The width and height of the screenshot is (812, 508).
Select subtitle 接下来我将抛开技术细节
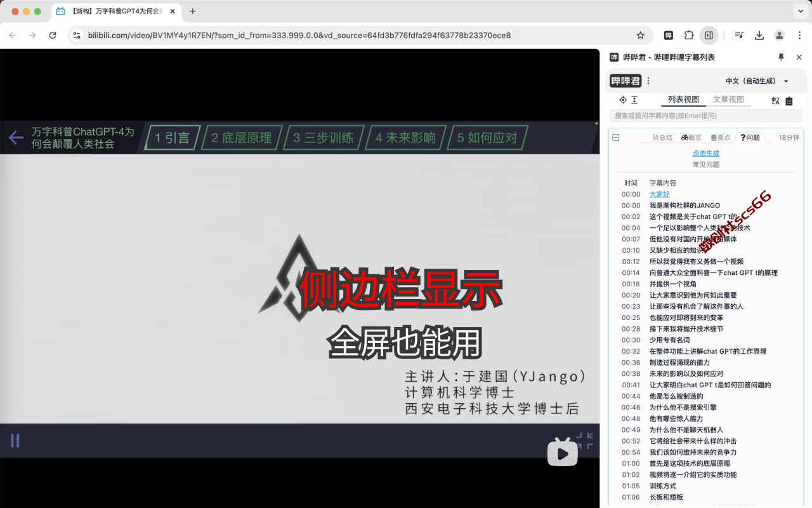pyautogui.click(x=686, y=328)
